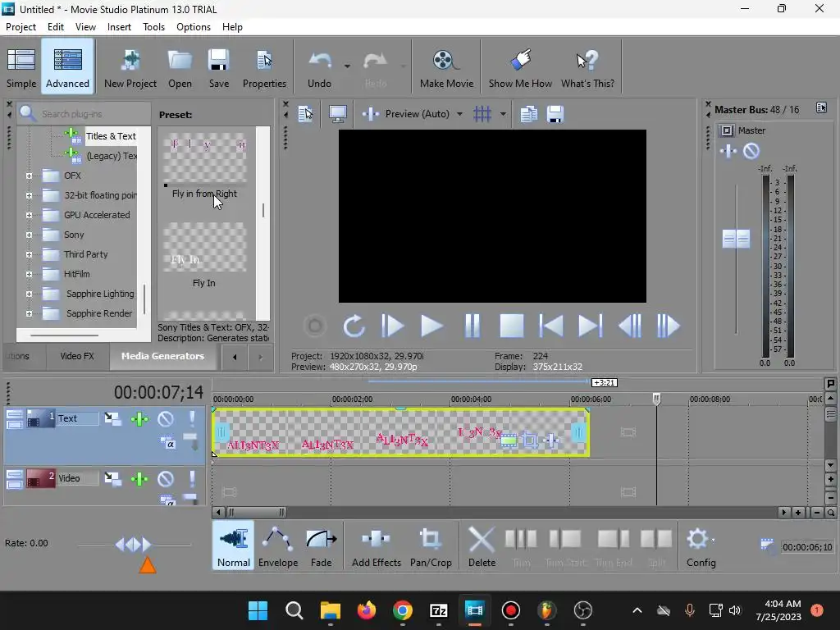Launch Show Me How tutorials
Image resolution: width=840 pixels, height=630 pixels.
[520, 68]
